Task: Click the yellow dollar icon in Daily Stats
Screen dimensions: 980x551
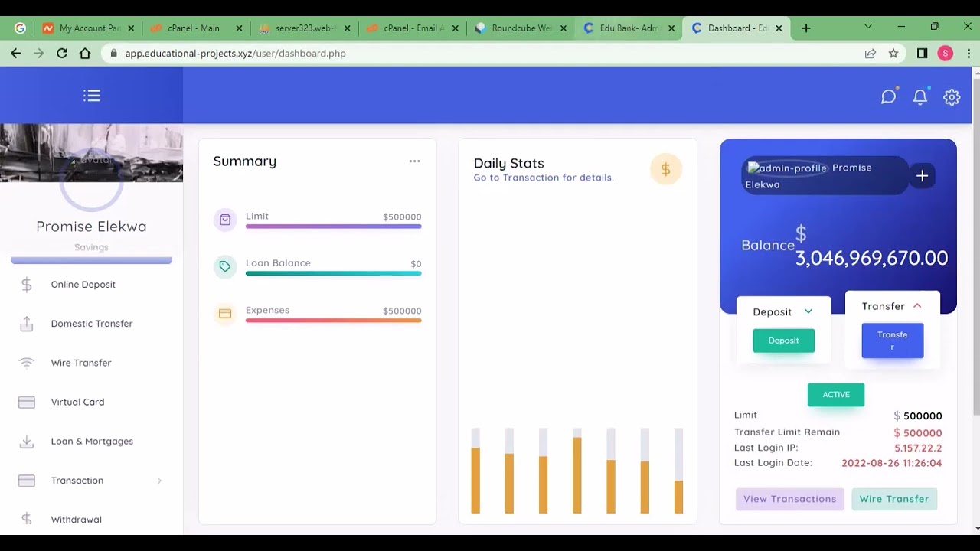Action: click(665, 170)
